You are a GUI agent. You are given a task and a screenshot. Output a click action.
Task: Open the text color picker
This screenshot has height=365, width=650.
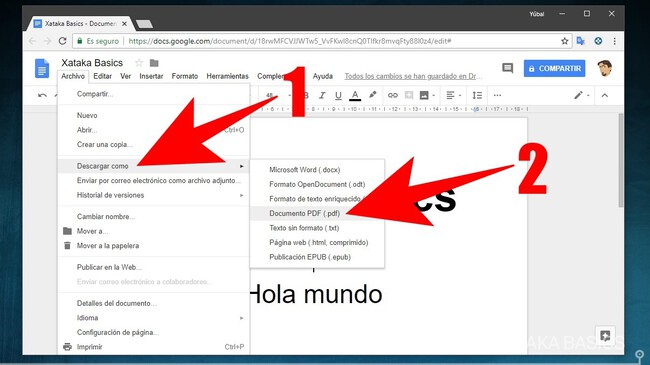tap(355, 95)
